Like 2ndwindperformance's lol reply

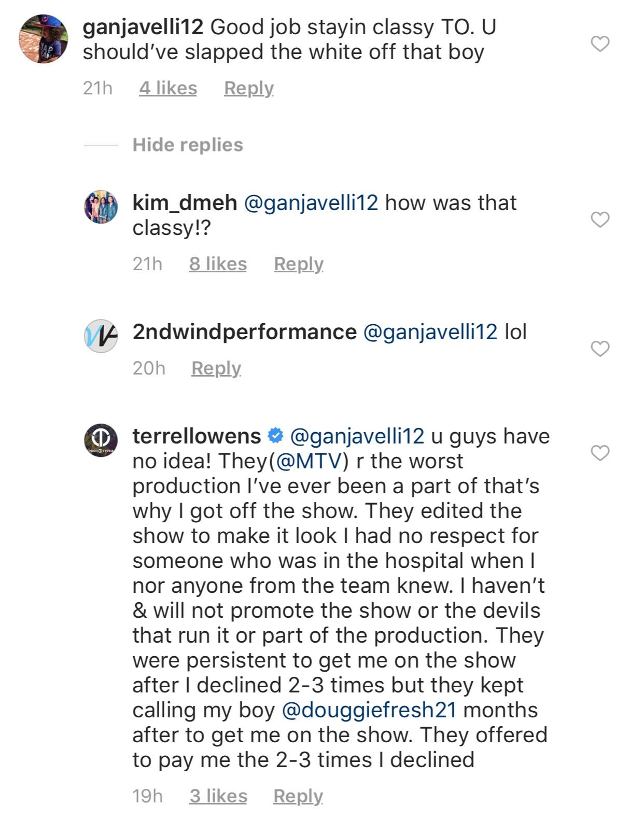pyautogui.click(x=600, y=349)
